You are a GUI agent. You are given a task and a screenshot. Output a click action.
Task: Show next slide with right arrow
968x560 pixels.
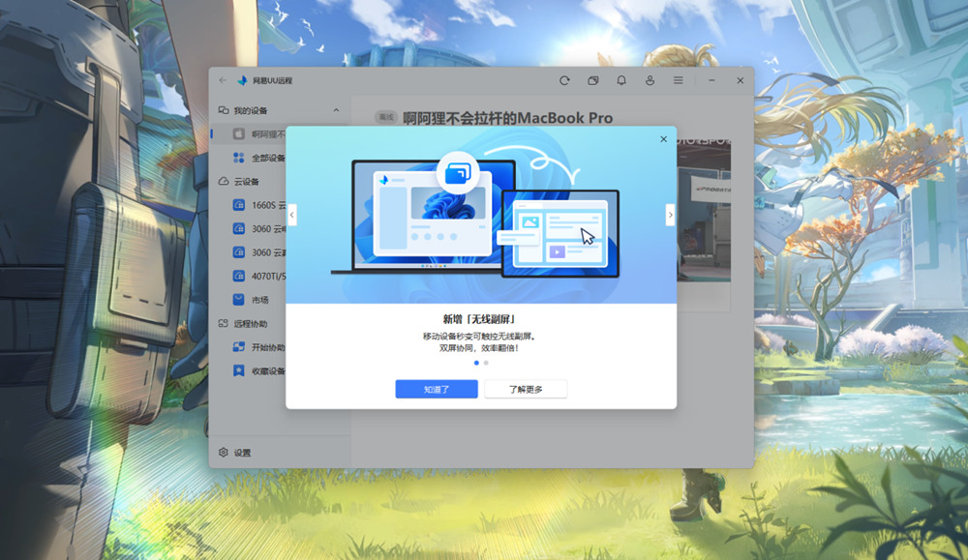pos(671,216)
